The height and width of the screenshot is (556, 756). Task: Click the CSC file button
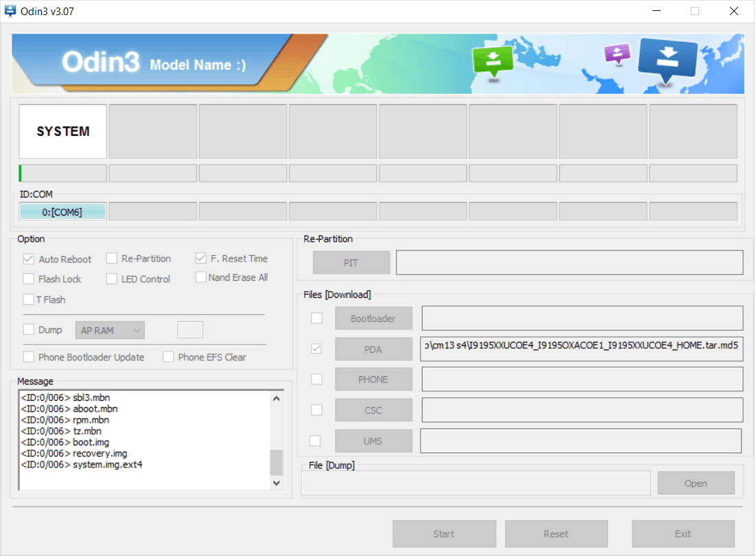click(374, 410)
